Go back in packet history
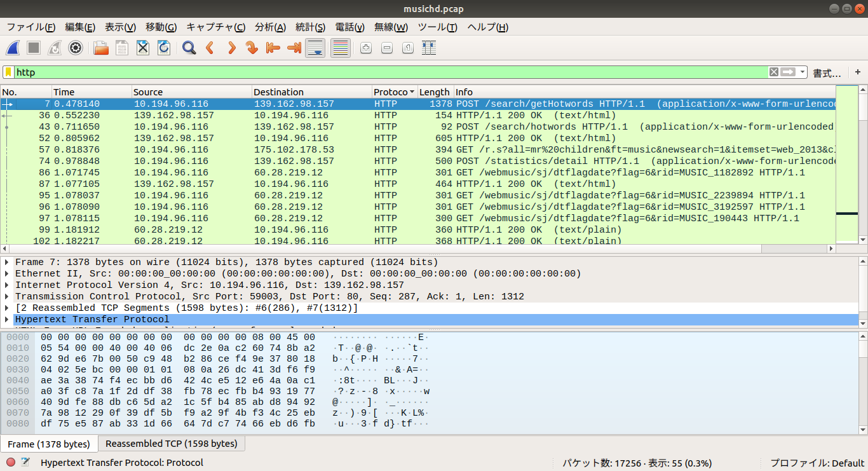868x471 pixels. pyautogui.click(x=210, y=48)
